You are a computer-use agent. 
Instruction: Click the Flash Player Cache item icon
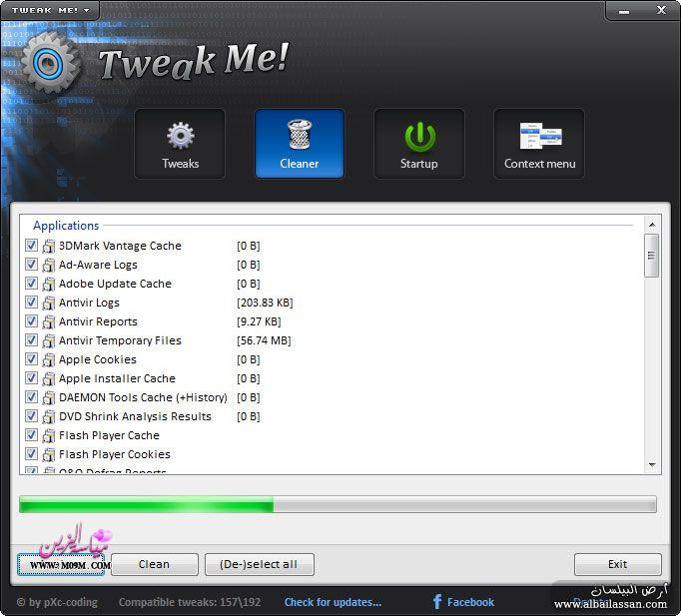point(49,436)
